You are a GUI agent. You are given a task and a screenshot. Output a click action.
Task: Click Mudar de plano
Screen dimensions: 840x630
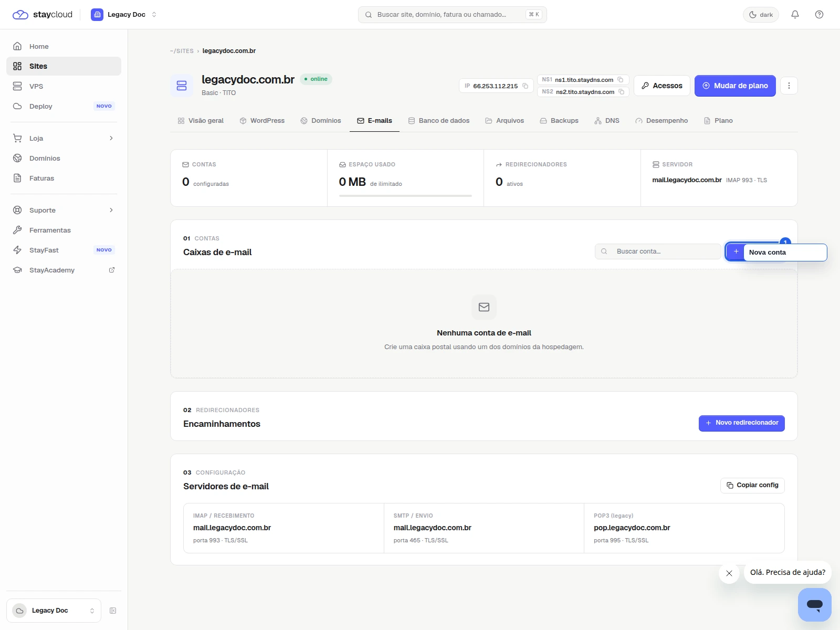[735, 86]
